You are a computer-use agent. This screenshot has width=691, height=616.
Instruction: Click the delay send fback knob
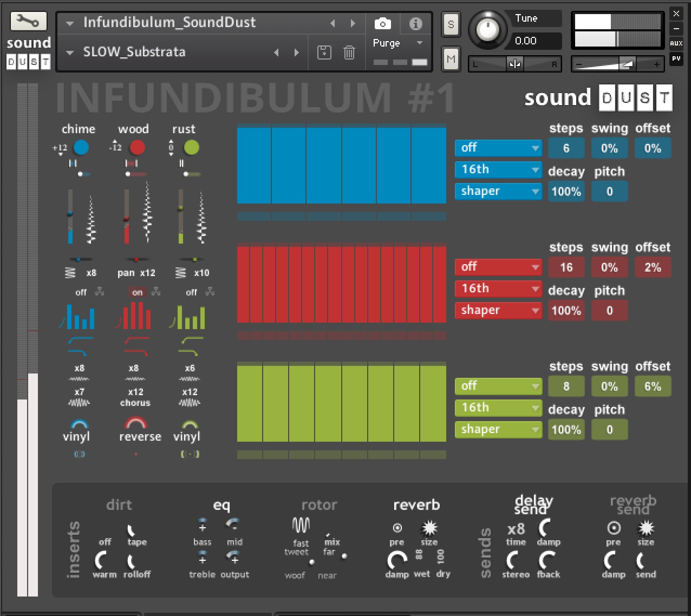[547, 560]
